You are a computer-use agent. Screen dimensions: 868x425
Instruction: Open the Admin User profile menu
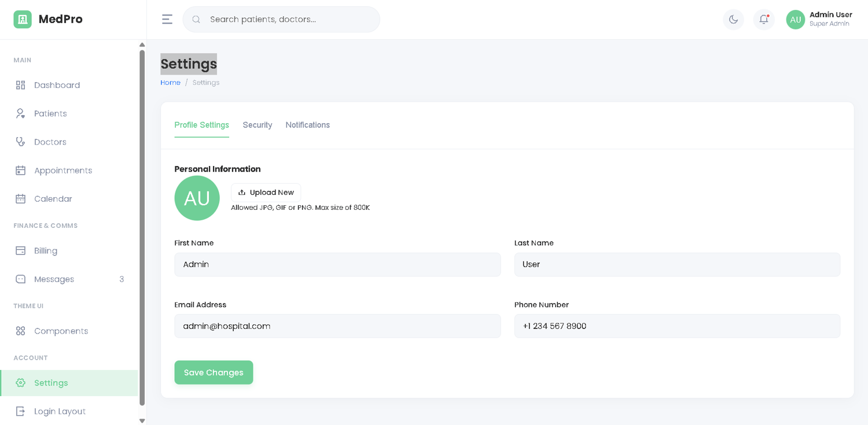819,19
